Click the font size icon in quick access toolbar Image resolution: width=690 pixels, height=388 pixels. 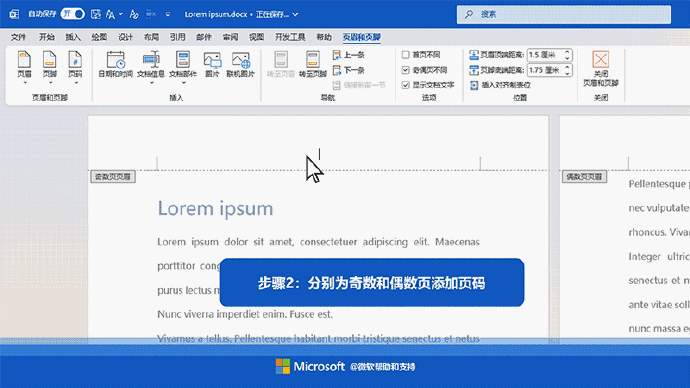pyautogui.click(x=110, y=15)
